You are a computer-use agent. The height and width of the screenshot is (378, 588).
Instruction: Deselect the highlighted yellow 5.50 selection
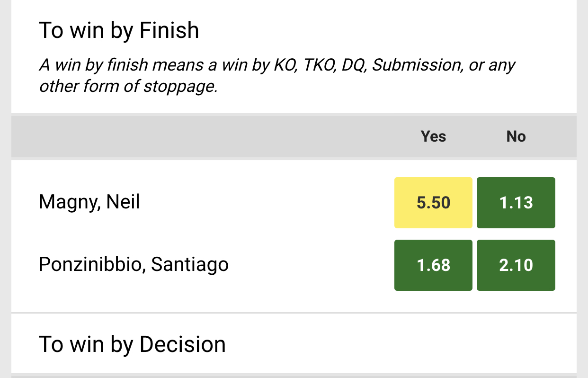433,203
